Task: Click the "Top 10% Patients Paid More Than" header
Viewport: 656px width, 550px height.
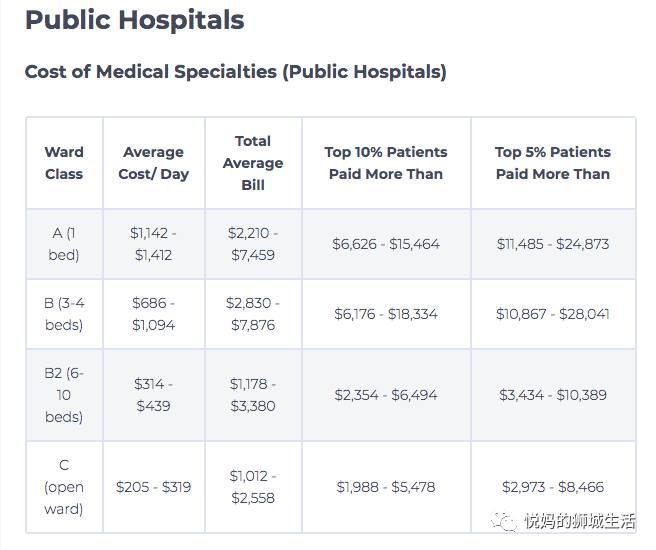Action: click(x=386, y=163)
